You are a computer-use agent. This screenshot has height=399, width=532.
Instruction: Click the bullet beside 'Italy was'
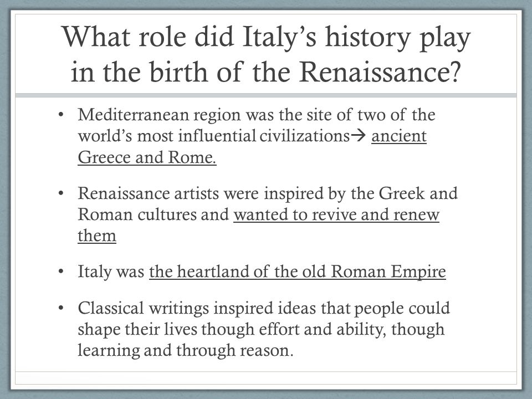61,272
